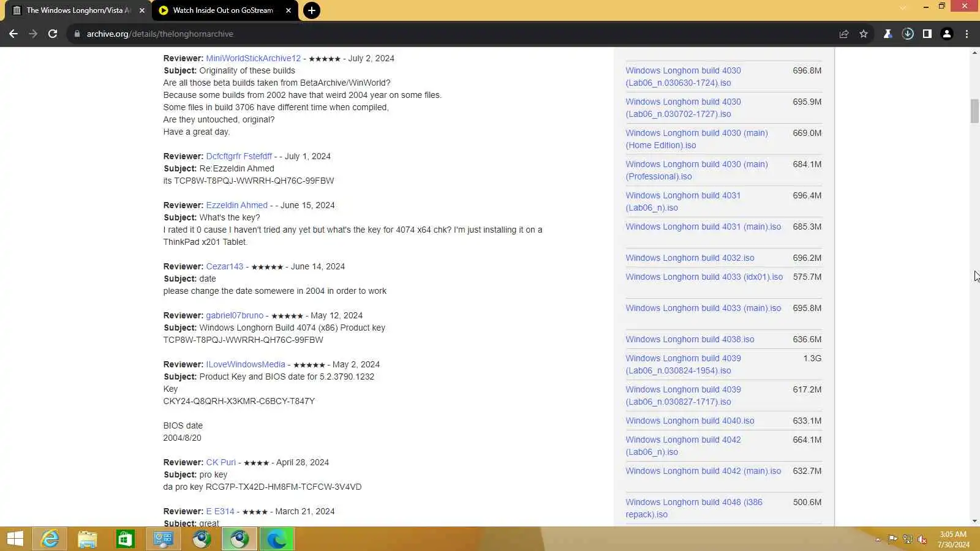Visit reviewer CK Puri's profile
Viewport: 980px width, 551px height.
[x=221, y=462]
